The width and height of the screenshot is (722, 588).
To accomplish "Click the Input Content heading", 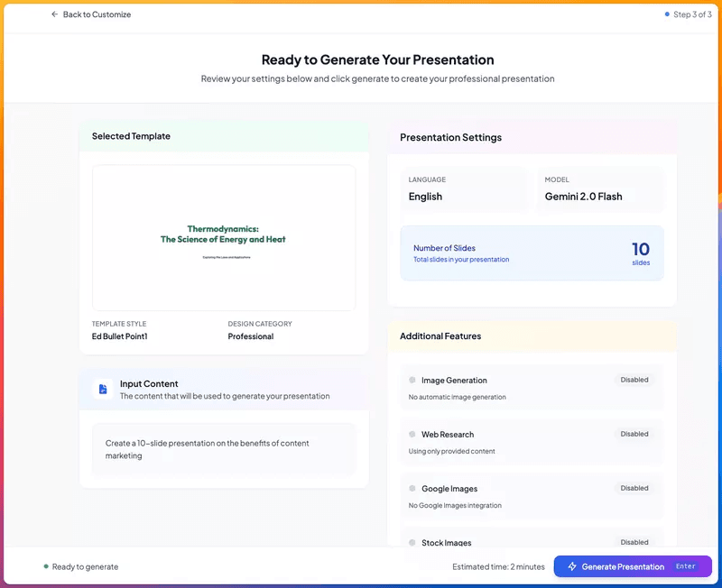I will click(x=149, y=383).
